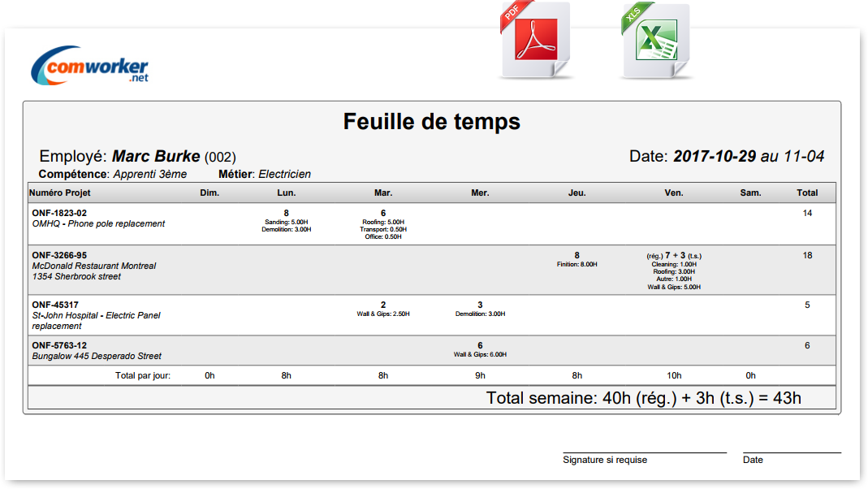This screenshot has height=489, width=868.
Task: Click the 10h daily total for Friday
Action: 674,375
